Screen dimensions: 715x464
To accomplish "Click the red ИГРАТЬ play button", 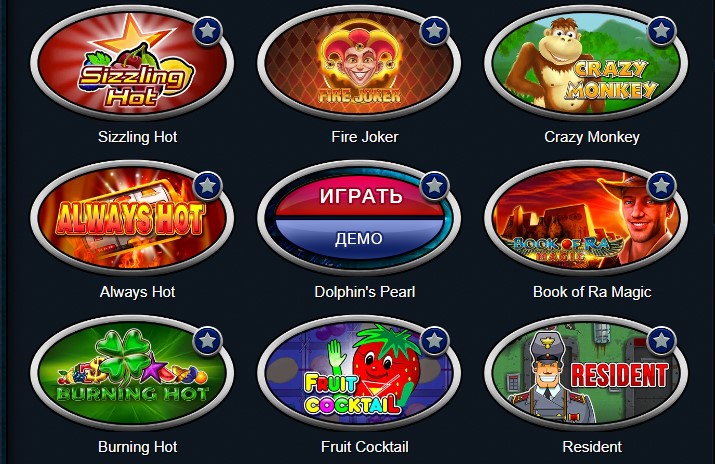I will click(x=360, y=196).
